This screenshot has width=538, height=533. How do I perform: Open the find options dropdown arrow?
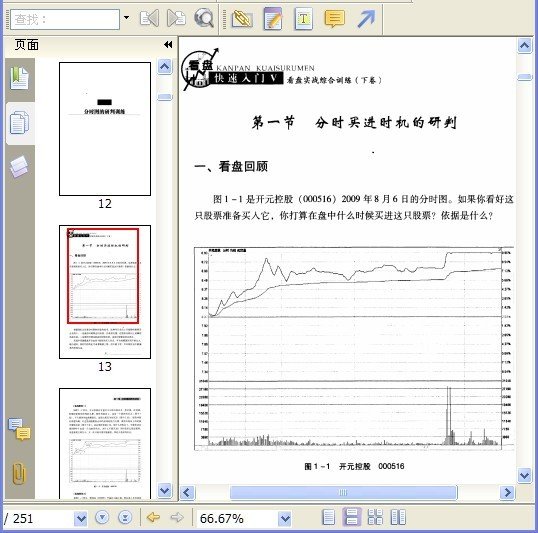click(127, 18)
